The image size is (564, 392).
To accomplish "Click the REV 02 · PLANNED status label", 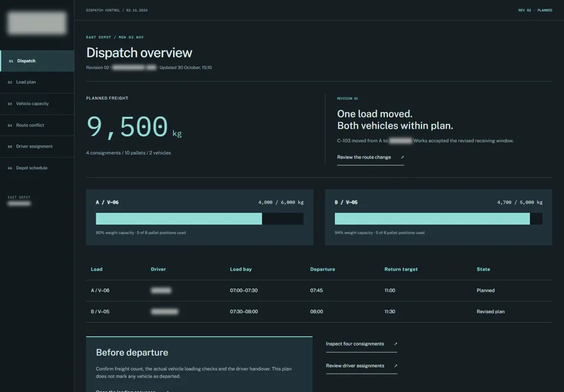I will [535, 11].
